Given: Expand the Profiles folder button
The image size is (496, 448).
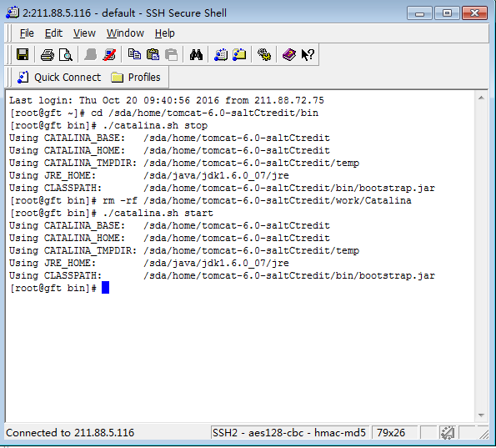Looking at the screenshot, I should point(136,78).
